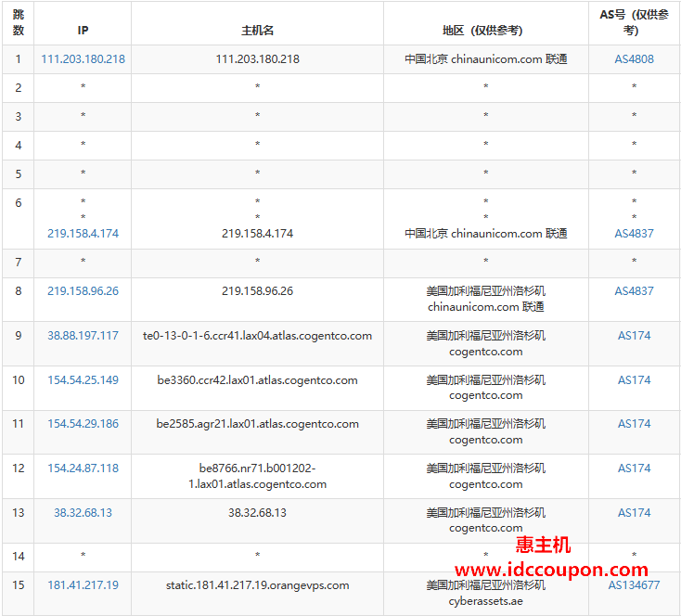Select hop number 15 cell
Image resolution: width=681 pixels, height=616 pixels.
(x=19, y=593)
